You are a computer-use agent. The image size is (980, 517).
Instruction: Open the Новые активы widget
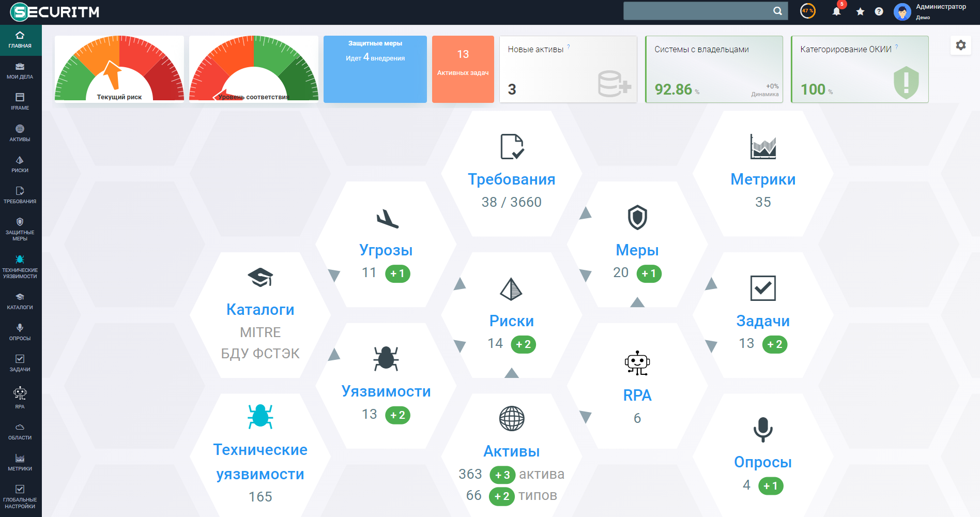(x=568, y=69)
